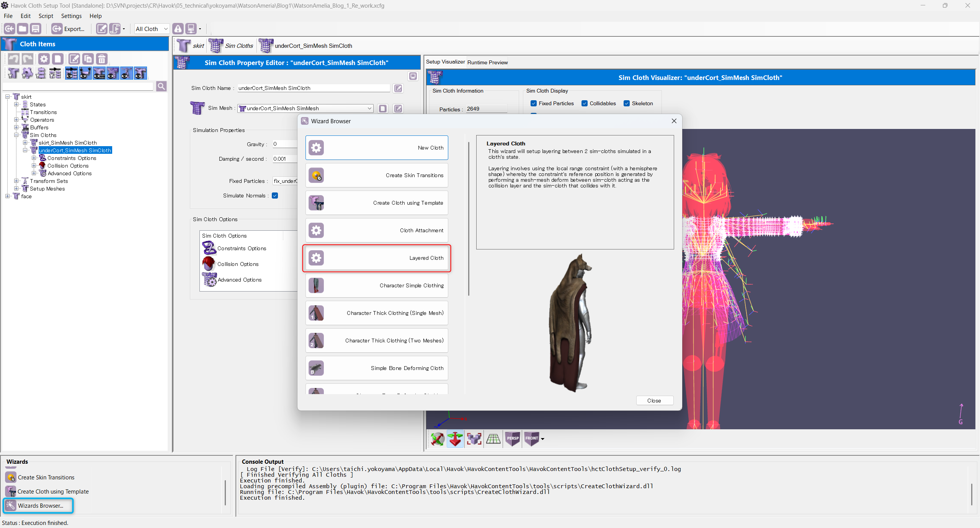Click the property editor maximize icon at top right

coord(413,76)
